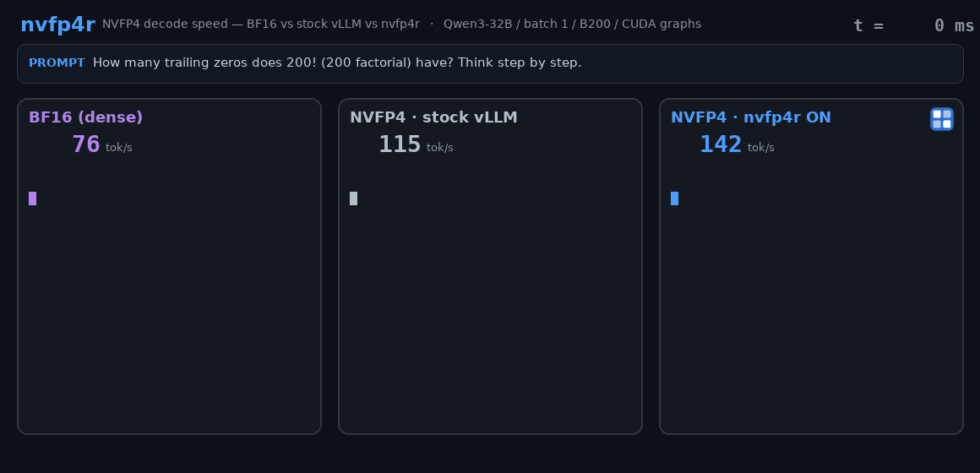
Task: Click the purple cursor in BF16 panel
Action: (x=32, y=198)
